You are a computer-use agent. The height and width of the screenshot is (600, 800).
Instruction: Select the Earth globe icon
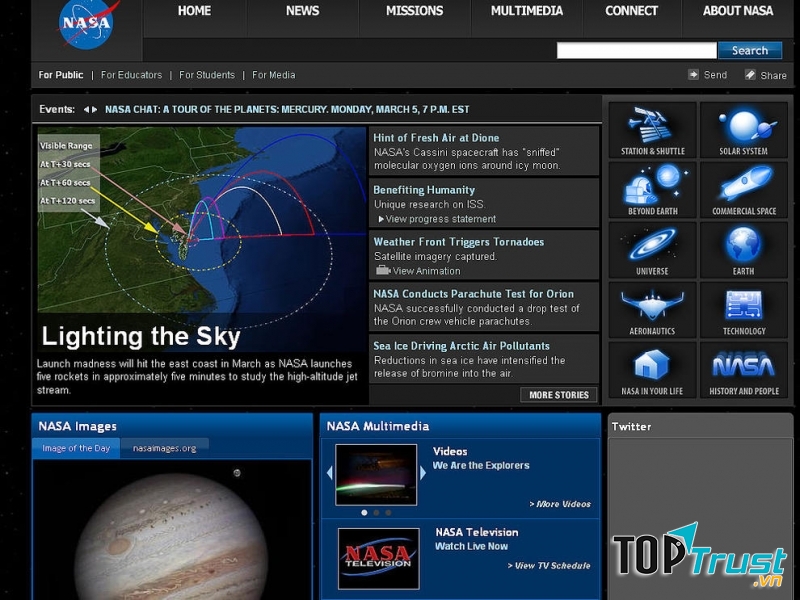coord(743,249)
